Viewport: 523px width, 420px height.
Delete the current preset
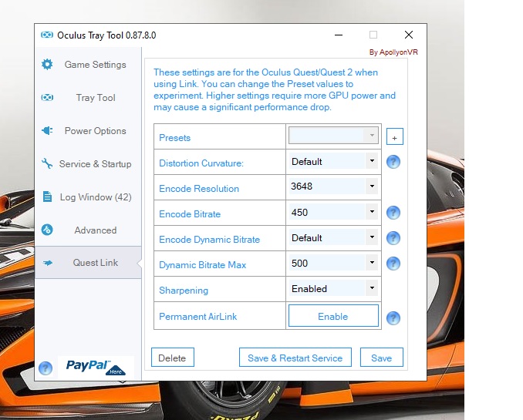click(x=173, y=358)
